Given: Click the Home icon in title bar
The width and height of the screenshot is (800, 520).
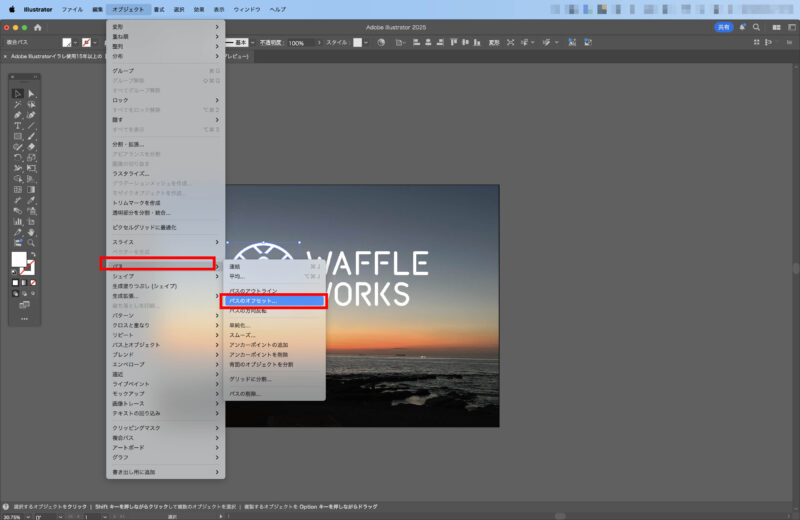Looking at the screenshot, I should point(38,28).
